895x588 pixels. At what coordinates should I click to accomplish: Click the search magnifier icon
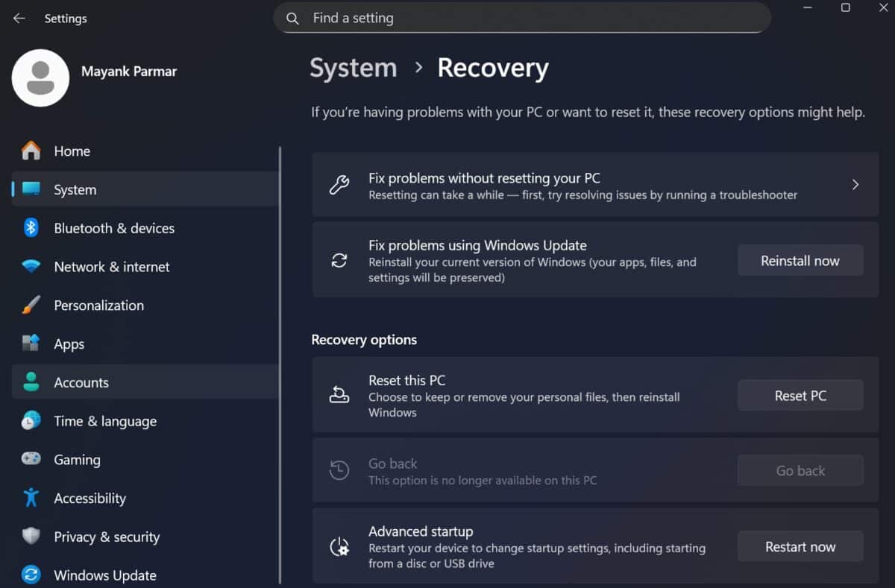point(292,18)
